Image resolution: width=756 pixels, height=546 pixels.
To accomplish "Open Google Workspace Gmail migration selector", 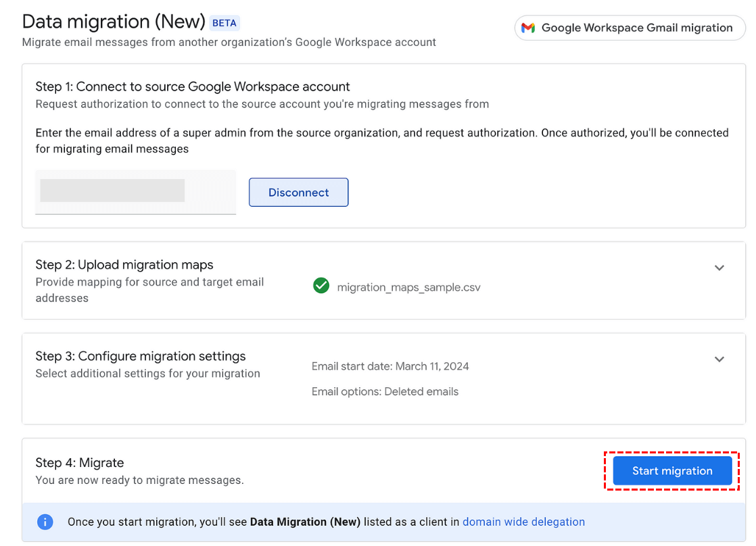I will click(x=630, y=28).
